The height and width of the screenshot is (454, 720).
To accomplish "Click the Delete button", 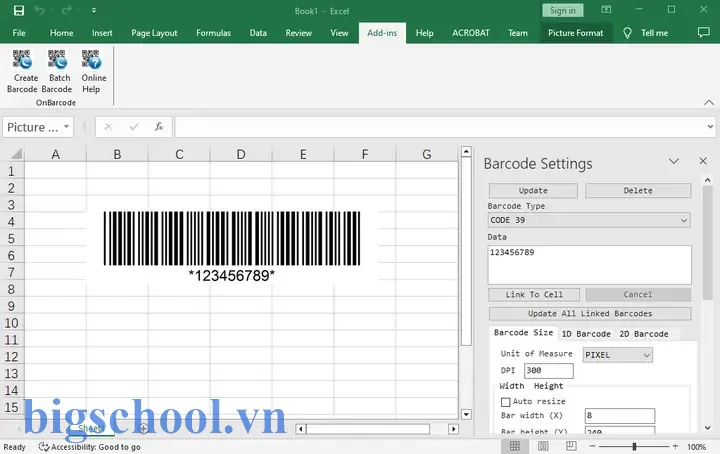I will (x=638, y=191).
